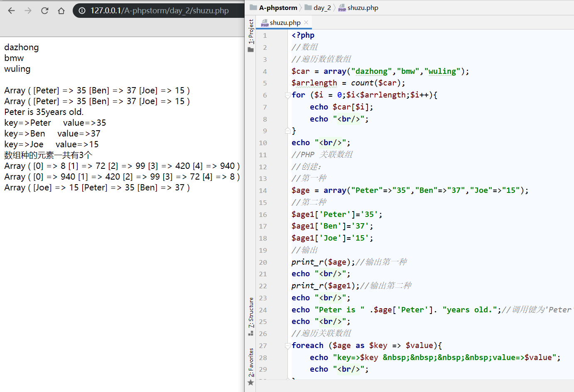
Task: Click A-phpstorm in the breadcrumb
Action: (x=278, y=7)
